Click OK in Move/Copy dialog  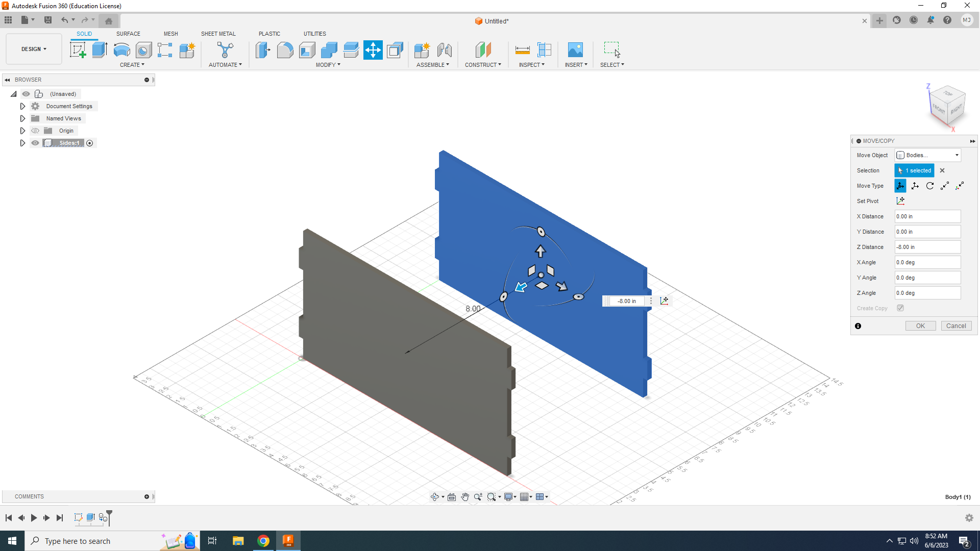(x=920, y=326)
